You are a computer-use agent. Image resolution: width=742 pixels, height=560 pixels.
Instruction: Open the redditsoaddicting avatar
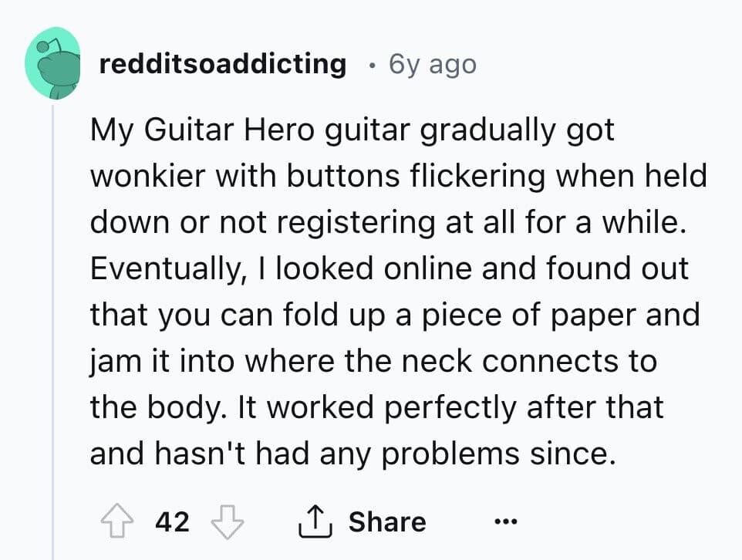point(53,63)
